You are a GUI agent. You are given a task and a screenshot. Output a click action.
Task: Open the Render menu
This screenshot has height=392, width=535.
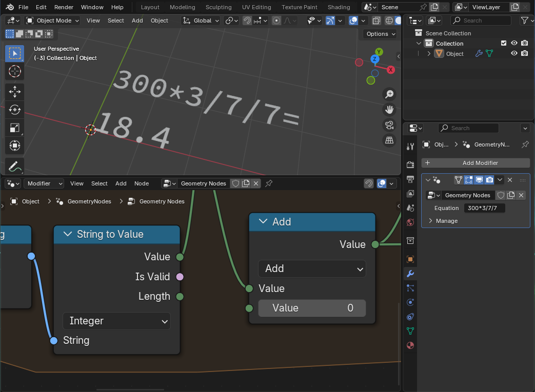(64, 7)
